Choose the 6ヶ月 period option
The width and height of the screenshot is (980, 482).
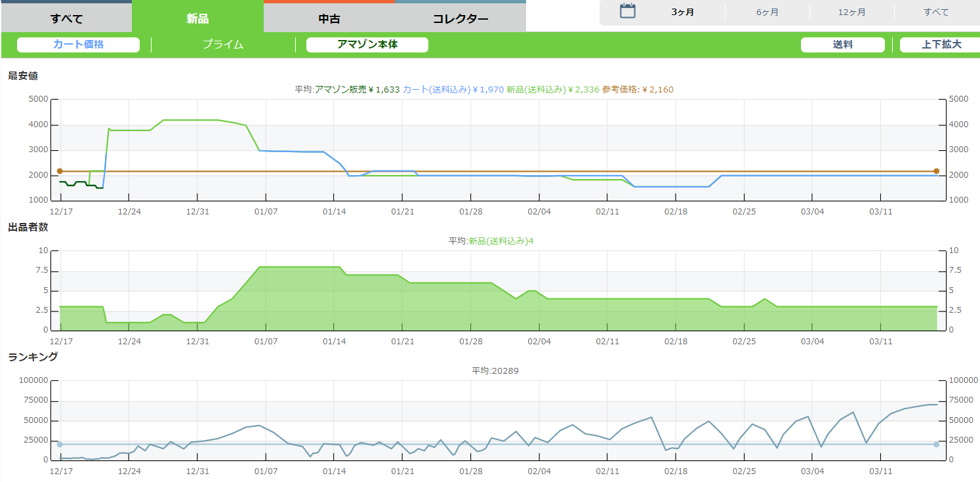pos(767,12)
